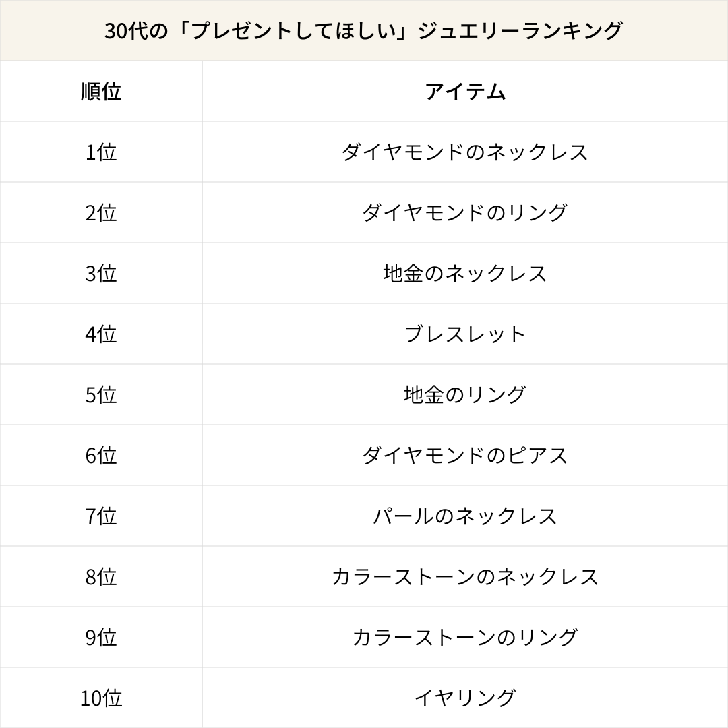Click カラーストーンのネックレス item text

(465, 577)
